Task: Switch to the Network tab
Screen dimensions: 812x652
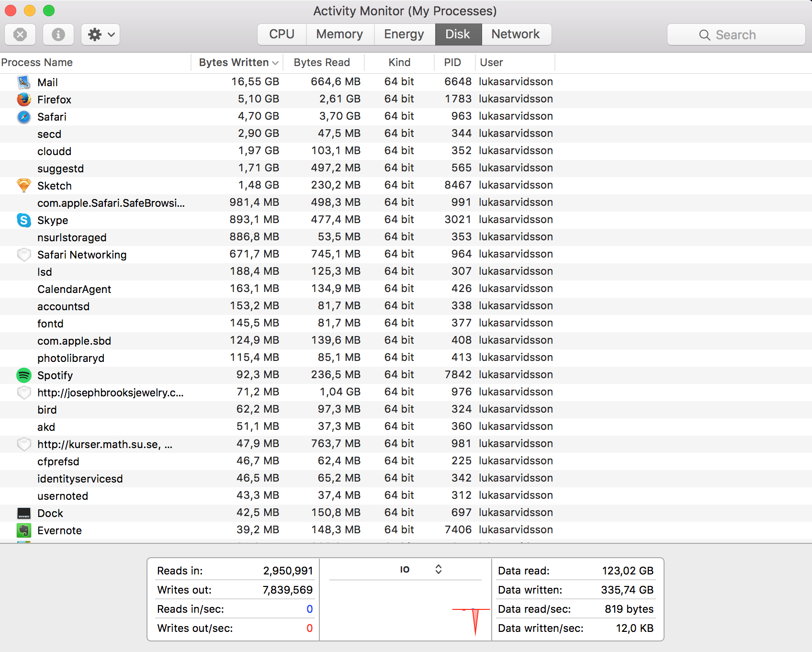Action: pos(516,34)
